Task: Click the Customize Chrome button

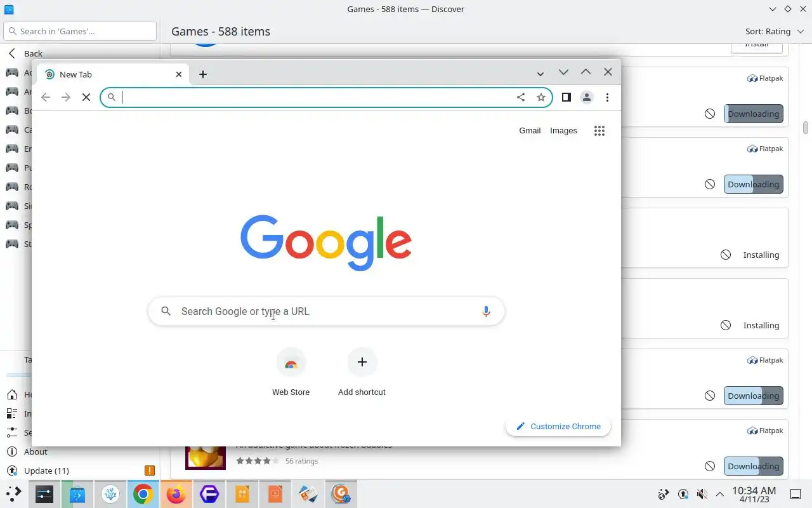Action: click(x=558, y=426)
